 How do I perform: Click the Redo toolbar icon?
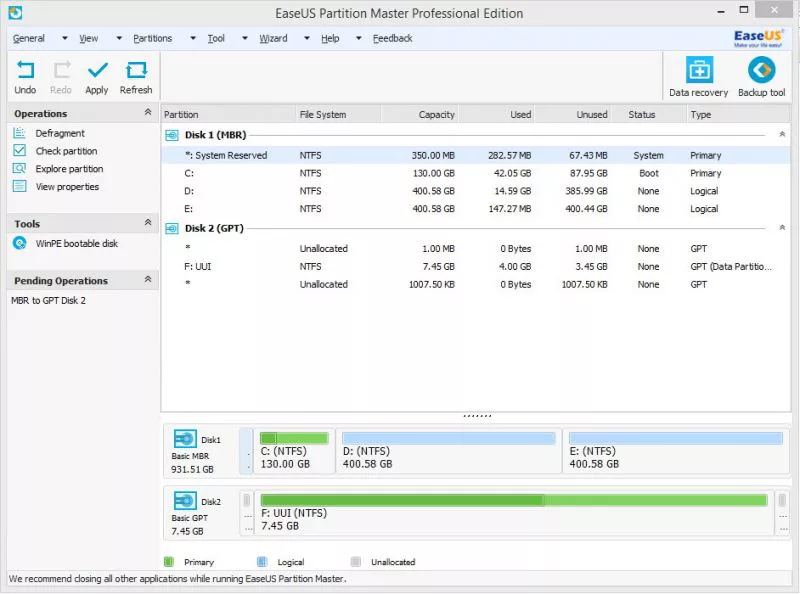click(x=62, y=70)
